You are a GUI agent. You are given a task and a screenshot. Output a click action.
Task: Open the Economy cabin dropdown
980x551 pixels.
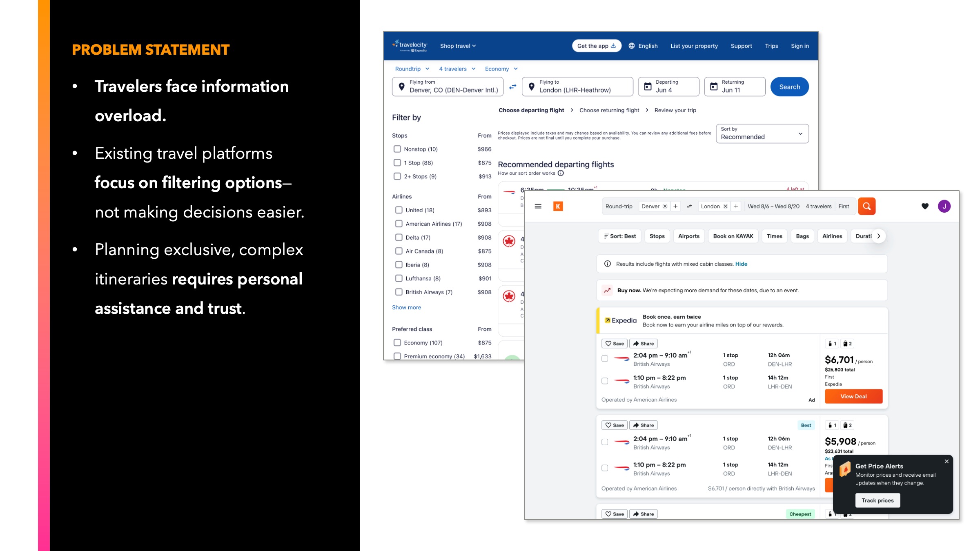[x=501, y=69]
